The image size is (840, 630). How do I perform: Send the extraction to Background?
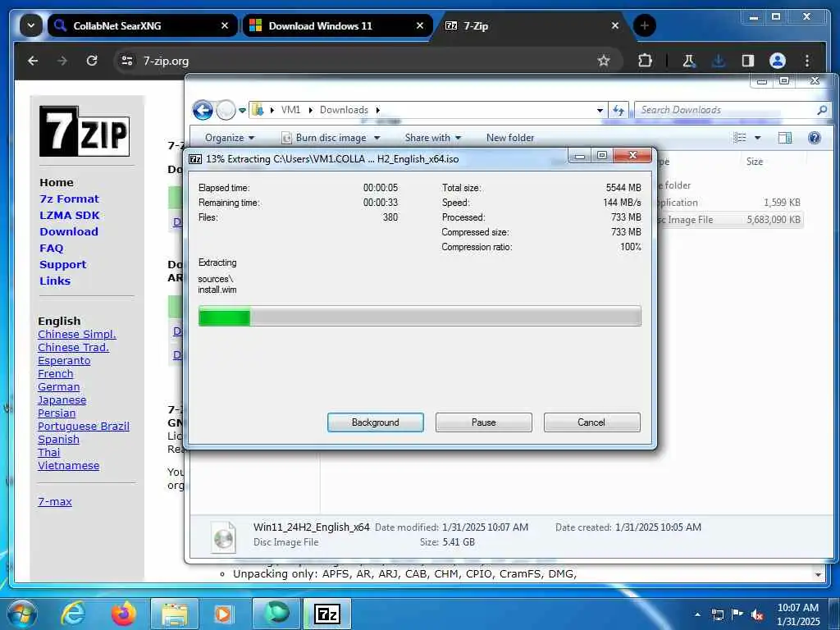tap(376, 422)
